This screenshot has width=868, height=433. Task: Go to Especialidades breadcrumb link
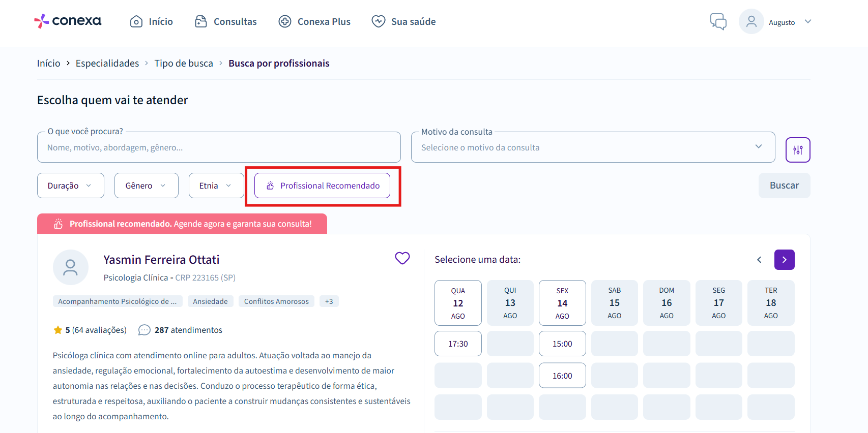pyautogui.click(x=107, y=63)
